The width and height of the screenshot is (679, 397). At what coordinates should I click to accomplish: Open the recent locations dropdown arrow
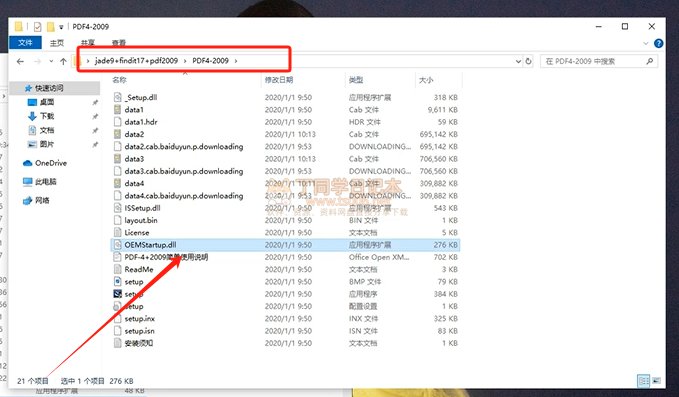(x=51, y=61)
